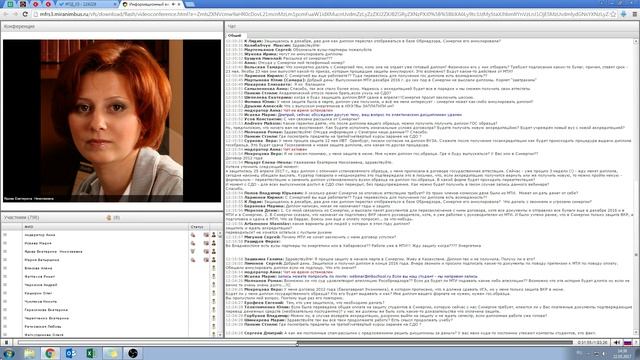Viewport: 640px width, 360px height.
Task: Open File Explorer from taskbar
Action: (29, 353)
